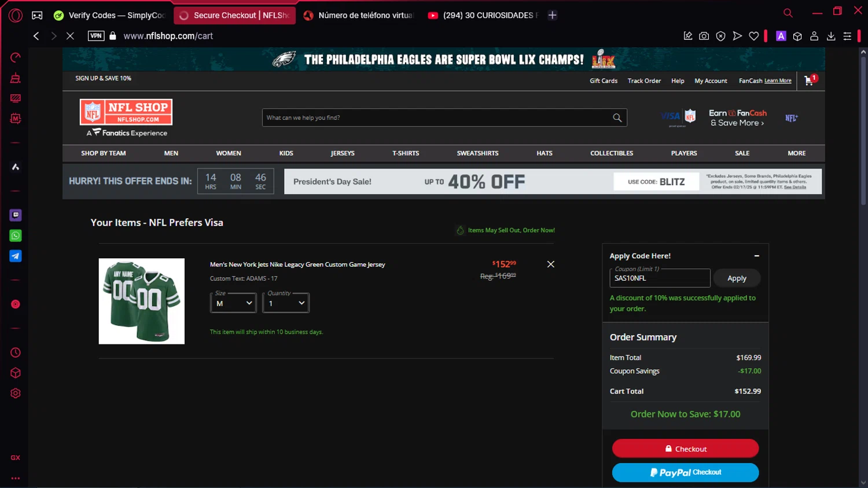Viewport: 868px width, 488px height.
Task: Switch to 30 CURIOSIDADES YouTube tab
Action: point(483,16)
